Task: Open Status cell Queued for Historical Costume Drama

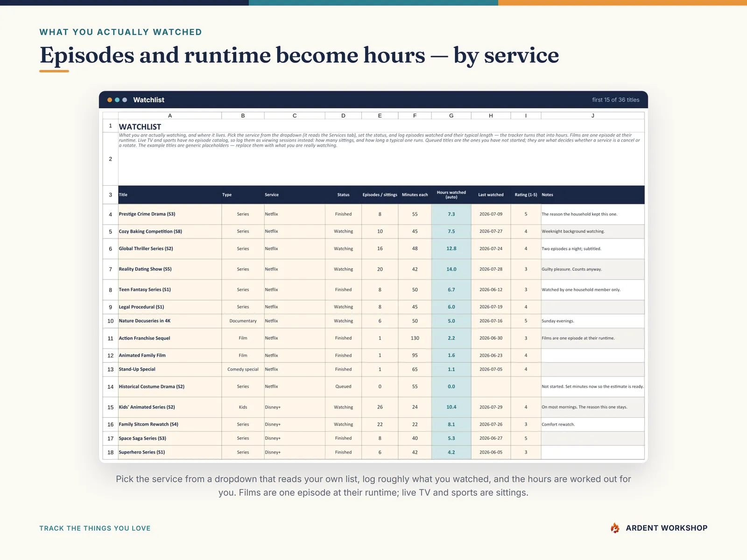Action: click(343, 386)
